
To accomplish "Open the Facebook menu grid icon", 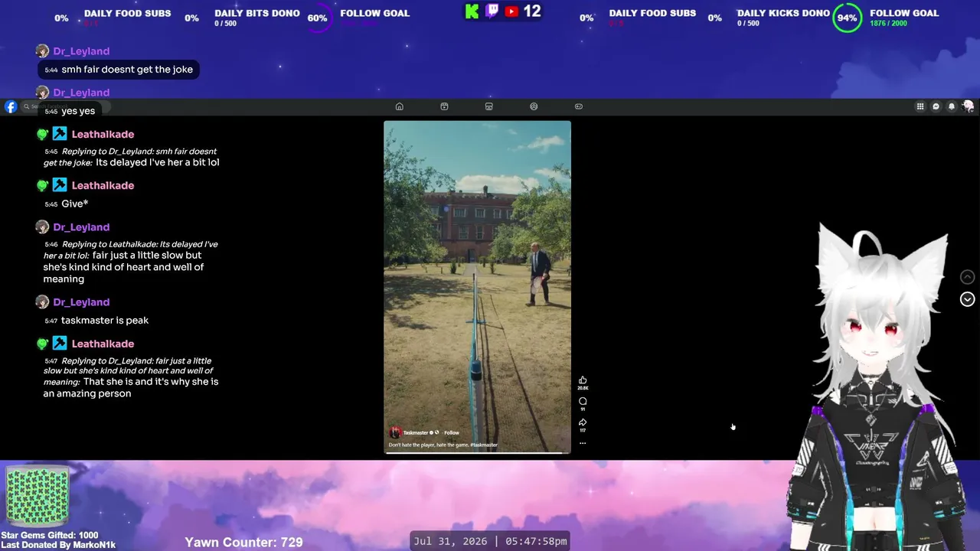I will (920, 106).
